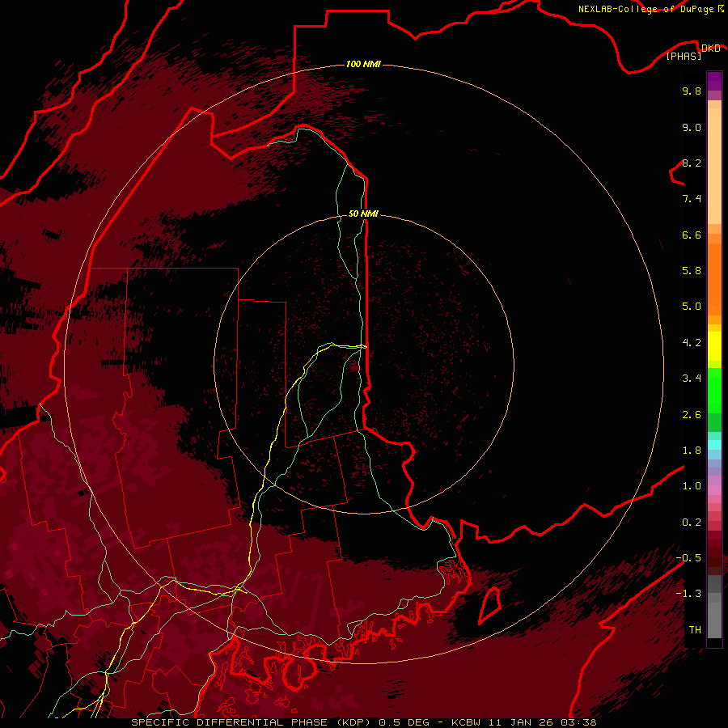Click the 03:38 timestamp

click(578, 722)
